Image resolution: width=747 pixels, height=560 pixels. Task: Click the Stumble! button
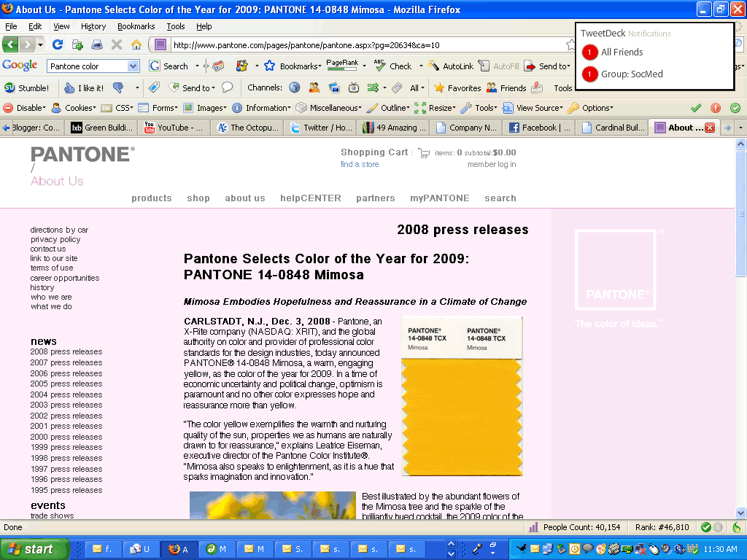click(x=27, y=87)
